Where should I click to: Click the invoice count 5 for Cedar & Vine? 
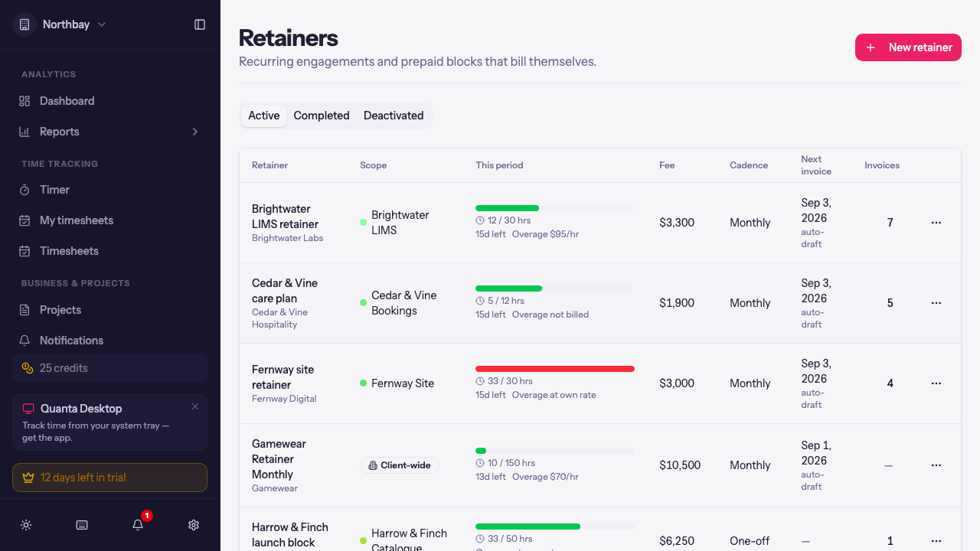(x=890, y=303)
